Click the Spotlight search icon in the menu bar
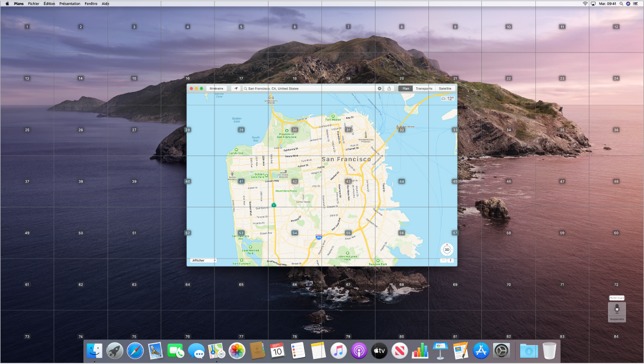This screenshot has width=644, height=364. coord(620,3)
